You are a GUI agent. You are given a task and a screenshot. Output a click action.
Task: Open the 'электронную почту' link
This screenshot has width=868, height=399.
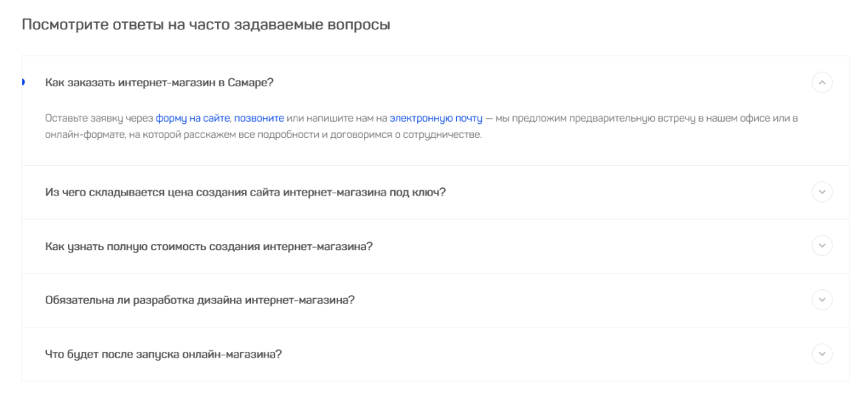(436, 118)
